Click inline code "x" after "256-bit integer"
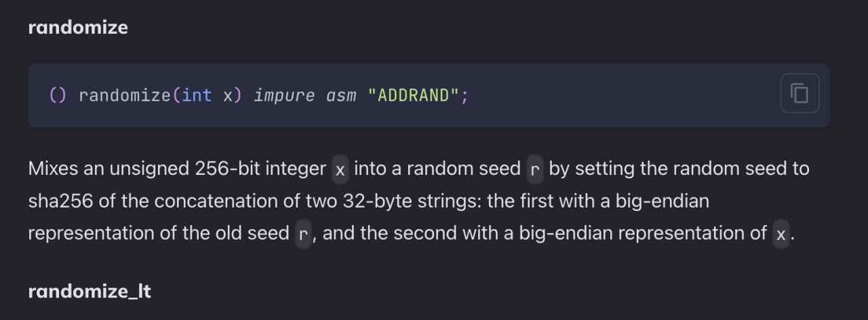 340,169
